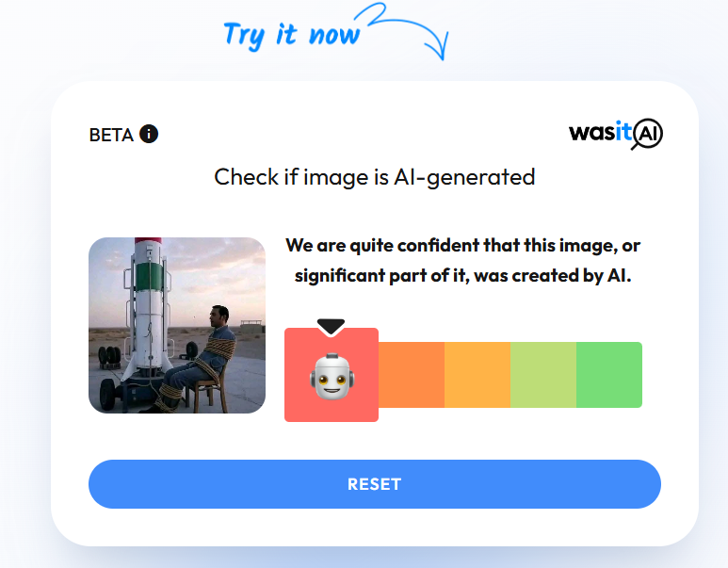Click the 'Check if image is AI-generated' heading
Screen dimensions: 728x568
tap(375, 177)
